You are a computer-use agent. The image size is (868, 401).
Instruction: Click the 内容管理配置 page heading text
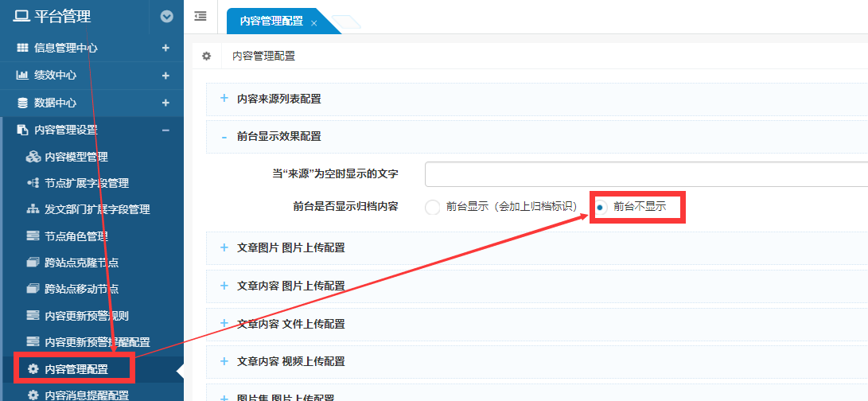click(263, 56)
